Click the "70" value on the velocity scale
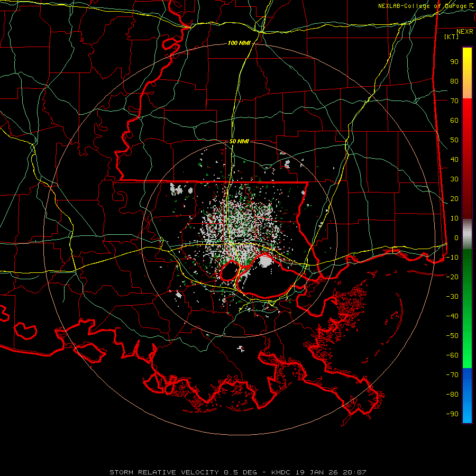 tap(454, 101)
